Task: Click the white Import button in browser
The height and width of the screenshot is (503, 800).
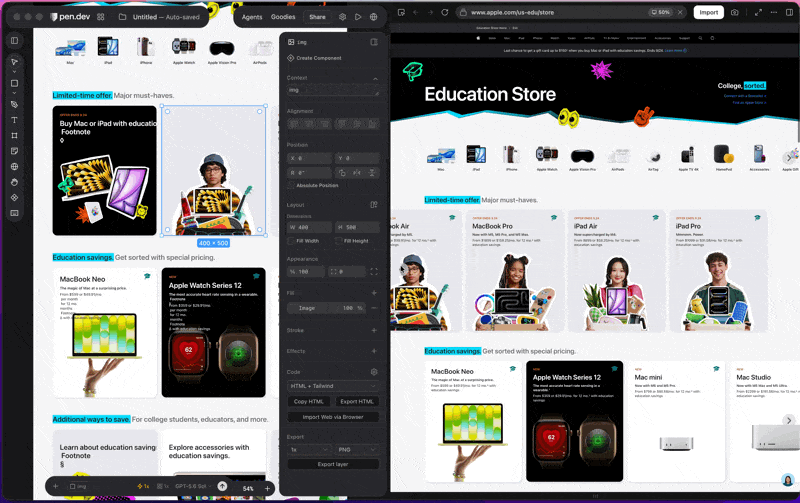Action: click(709, 12)
